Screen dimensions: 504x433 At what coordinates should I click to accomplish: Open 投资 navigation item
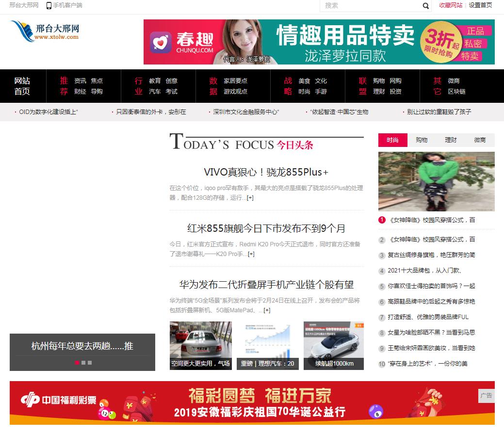396,92
